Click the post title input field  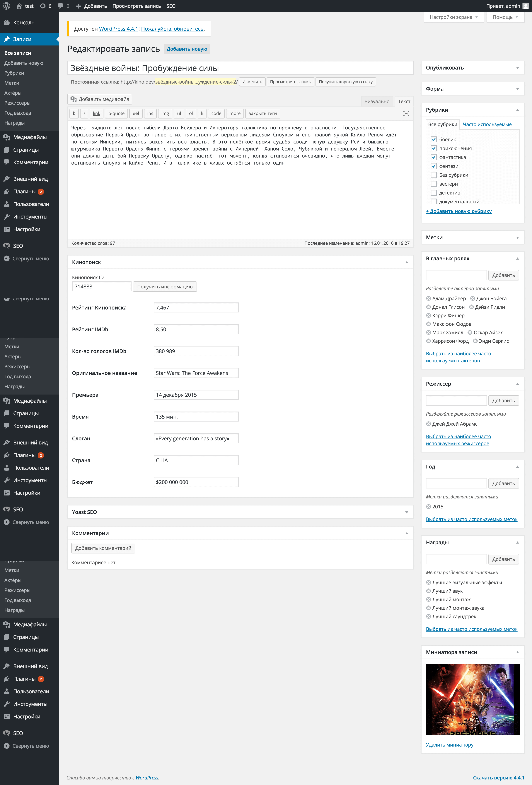tap(240, 68)
